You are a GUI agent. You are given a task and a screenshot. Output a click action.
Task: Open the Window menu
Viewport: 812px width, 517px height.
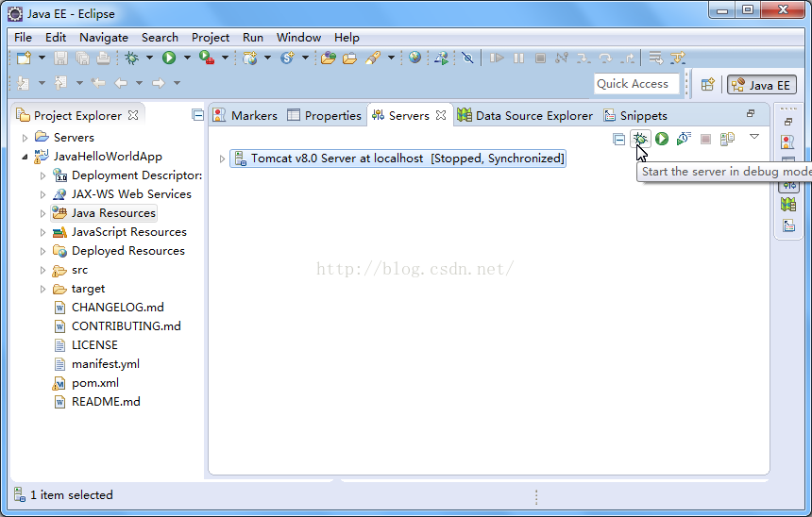pyautogui.click(x=298, y=37)
